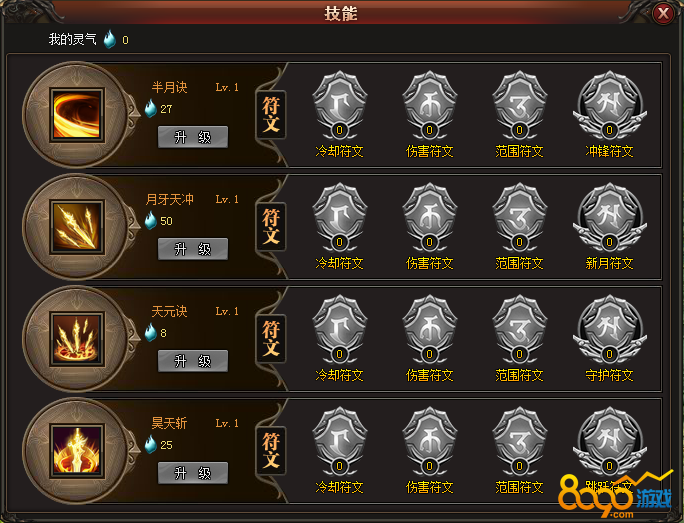
Task: Click the 我的灵气 droplet icon
Action: (110, 39)
